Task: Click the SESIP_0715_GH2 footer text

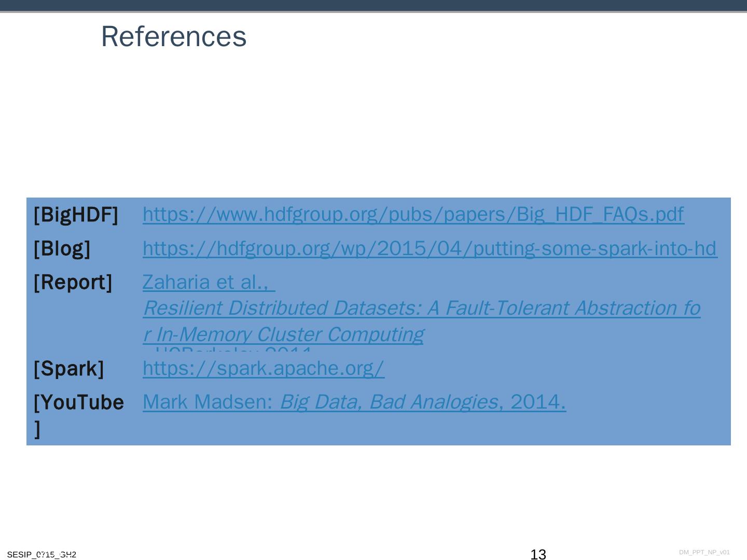Action: pyautogui.click(x=41, y=554)
